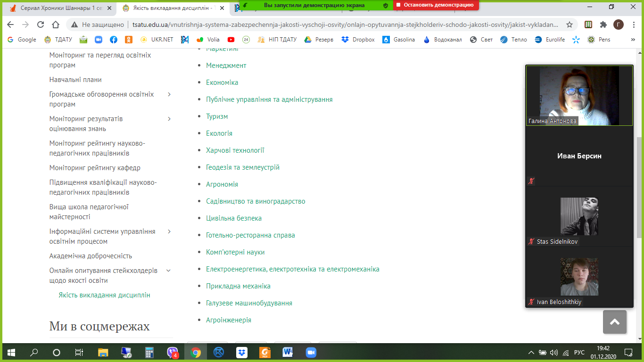Open Академічна доброчесність in the sidebar

[91, 256]
